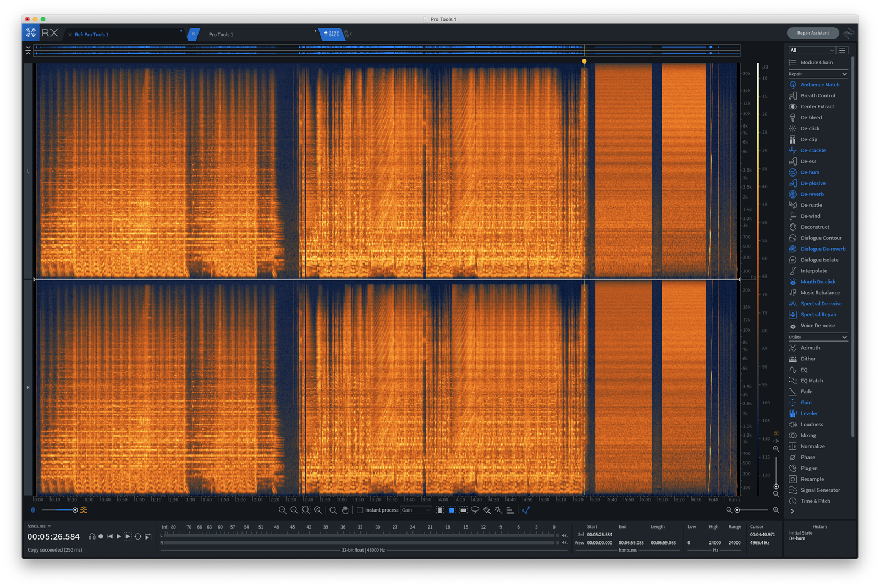The height and width of the screenshot is (588, 880).
Task: Open the All module filter dropdown
Action: [812, 50]
